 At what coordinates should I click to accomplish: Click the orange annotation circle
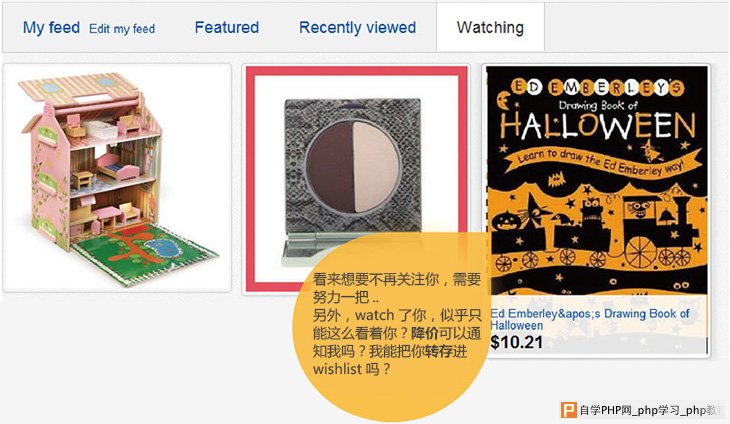(391, 327)
